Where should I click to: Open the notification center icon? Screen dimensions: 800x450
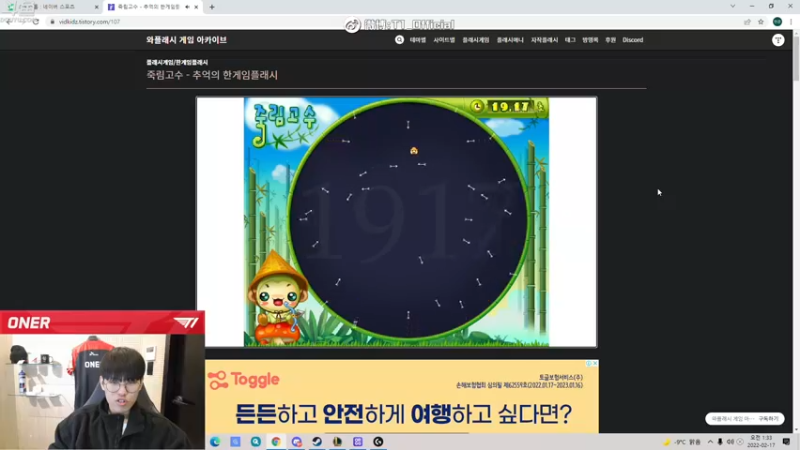point(786,442)
